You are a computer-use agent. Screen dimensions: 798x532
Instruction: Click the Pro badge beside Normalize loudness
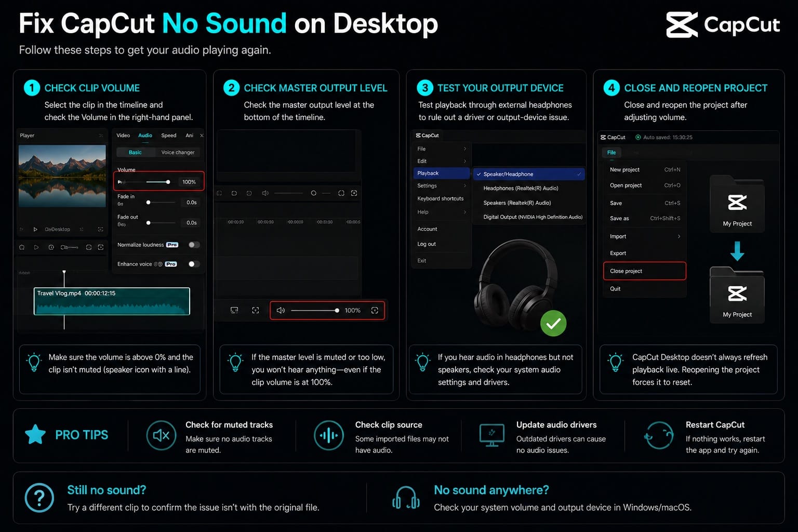[x=172, y=245]
